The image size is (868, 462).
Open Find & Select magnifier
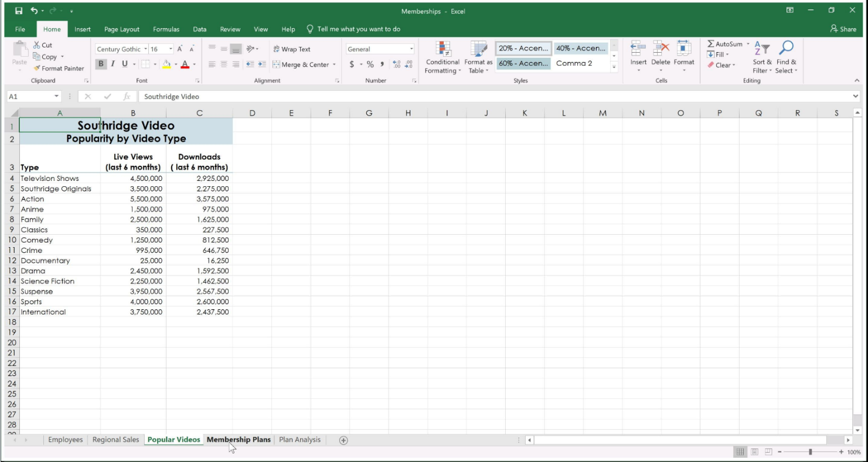click(786, 57)
